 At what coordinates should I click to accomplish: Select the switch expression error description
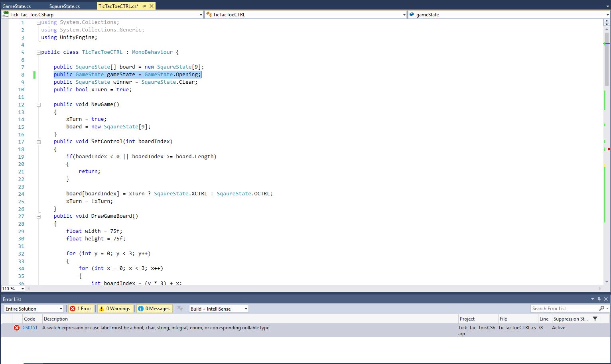coord(156,328)
